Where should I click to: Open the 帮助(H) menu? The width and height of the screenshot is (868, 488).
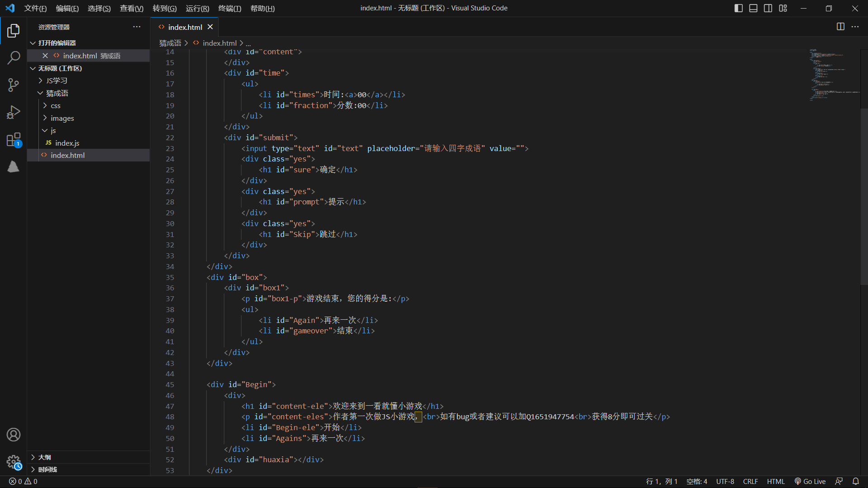point(262,8)
